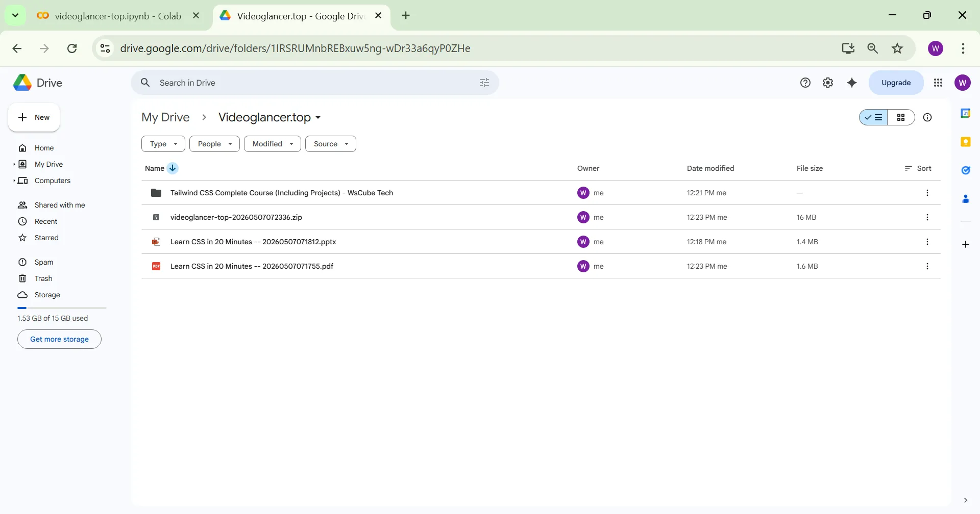This screenshot has width=980, height=514.
Task: Open Starred items section
Action: (x=46, y=238)
